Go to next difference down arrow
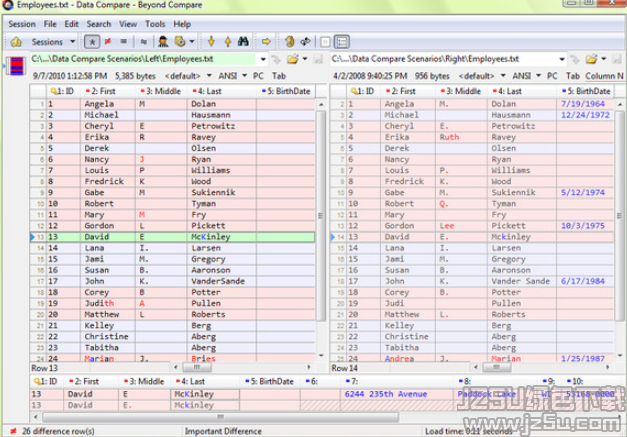 click(212, 41)
